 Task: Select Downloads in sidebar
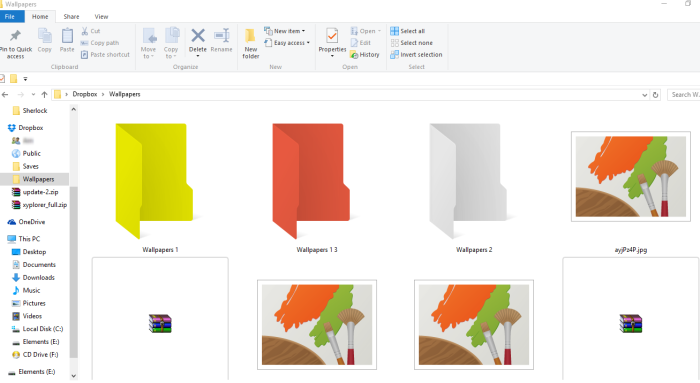click(33, 277)
